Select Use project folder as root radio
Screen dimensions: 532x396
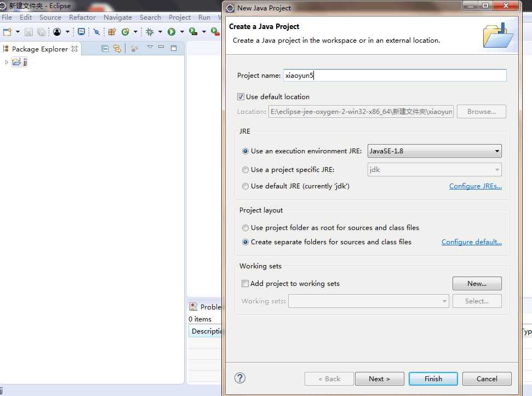point(245,228)
